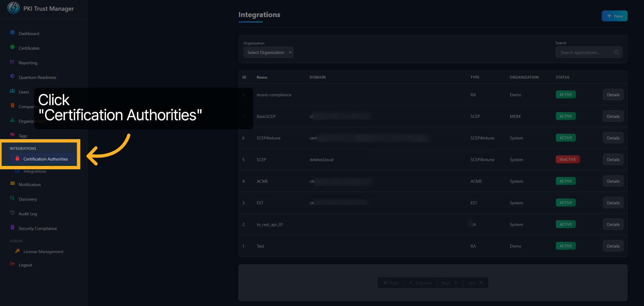
Task: Click the ACTIVE status badge on munis-compliance
Action: click(x=566, y=94)
